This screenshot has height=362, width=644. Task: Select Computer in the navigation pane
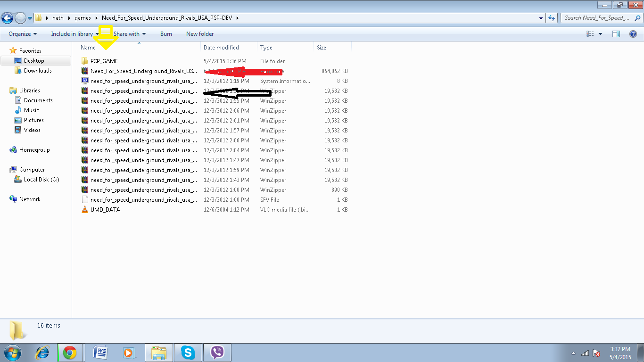click(32, 170)
